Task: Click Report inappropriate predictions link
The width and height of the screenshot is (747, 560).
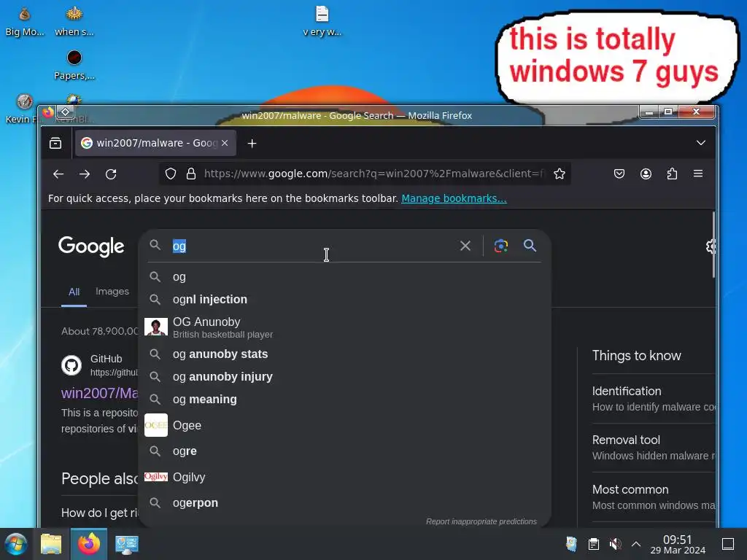Action: (x=481, y=521)
